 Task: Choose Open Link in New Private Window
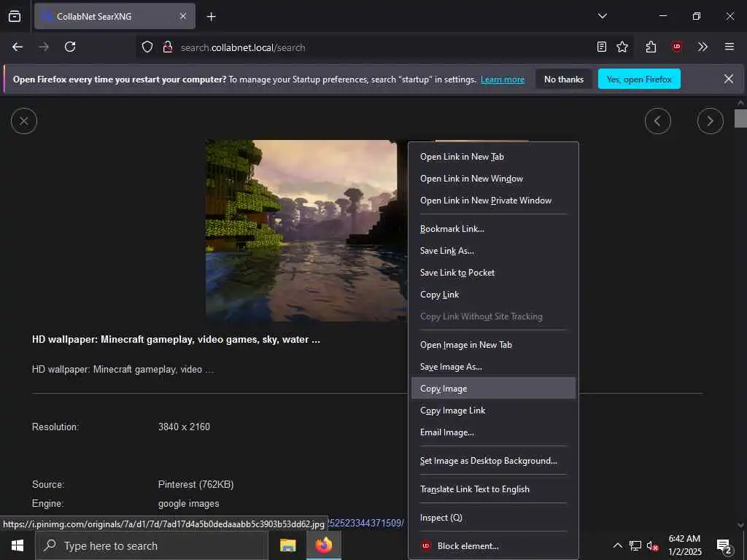pyautogui.click(x=493, y=201)
